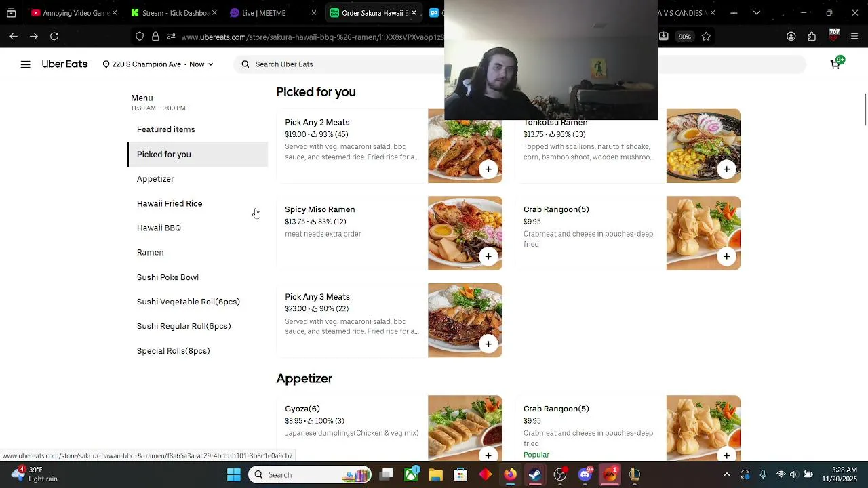Screen dimensions: 868x488
Task: Close the Annoying Video Game tab
Action: coord(115,13)
